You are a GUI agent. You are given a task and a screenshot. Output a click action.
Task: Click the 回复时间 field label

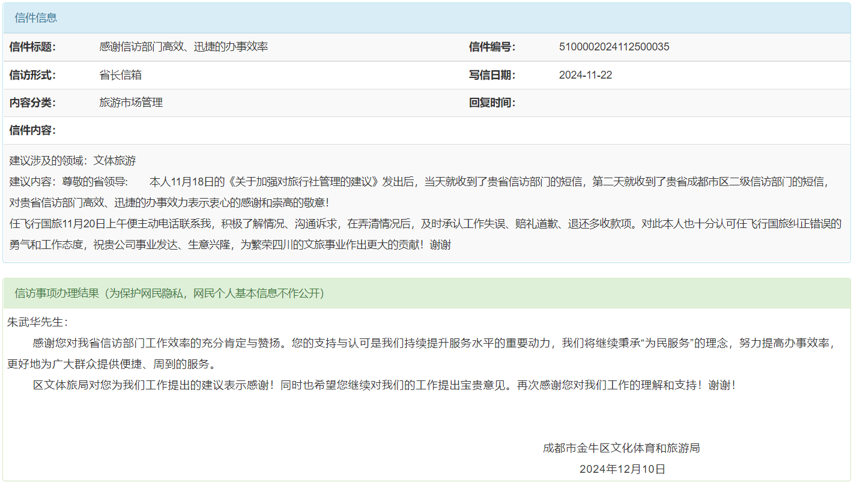click(x=492, y=103)
